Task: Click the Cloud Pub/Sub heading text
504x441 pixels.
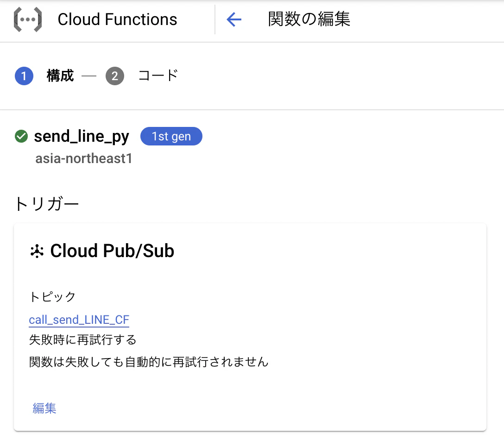Action: click(x=112, y=251)
